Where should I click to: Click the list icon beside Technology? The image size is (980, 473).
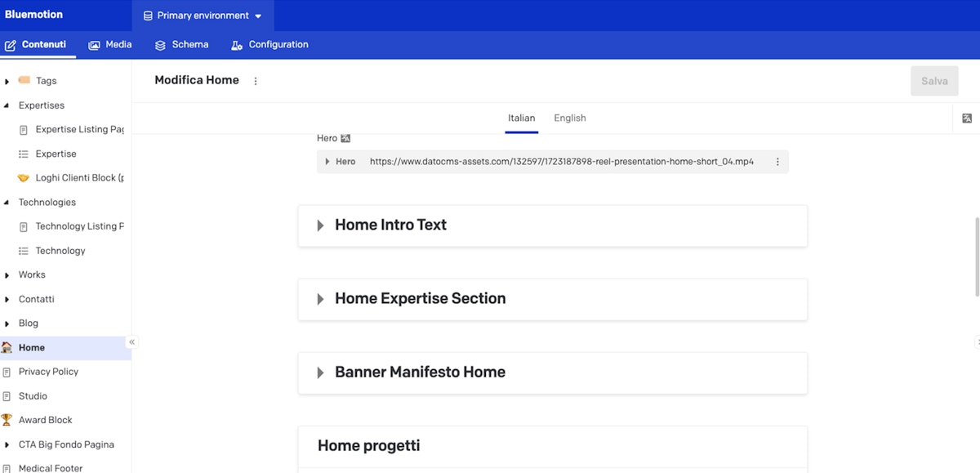click(x=24, y=251)
